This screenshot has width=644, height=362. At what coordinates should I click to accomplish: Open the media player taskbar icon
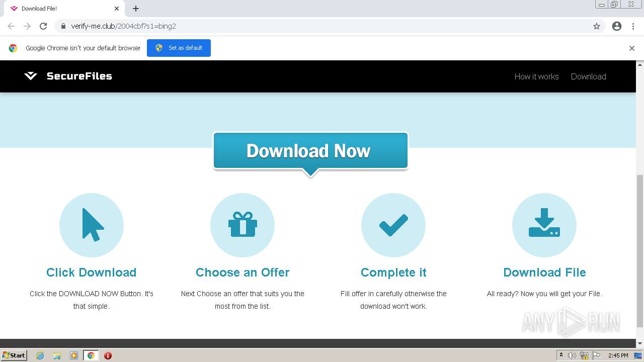tap(74, 355)
